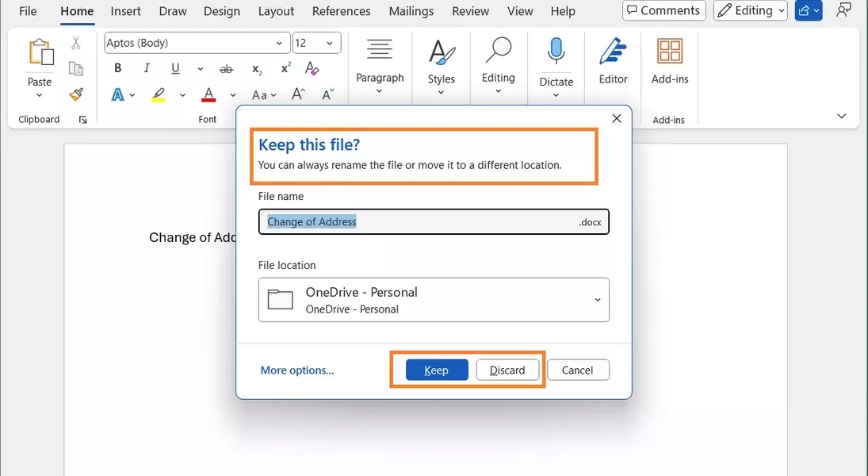Click the Clear All Formatting icon
The width and height of the screenshot is (868, 476).
coord(312,68)
